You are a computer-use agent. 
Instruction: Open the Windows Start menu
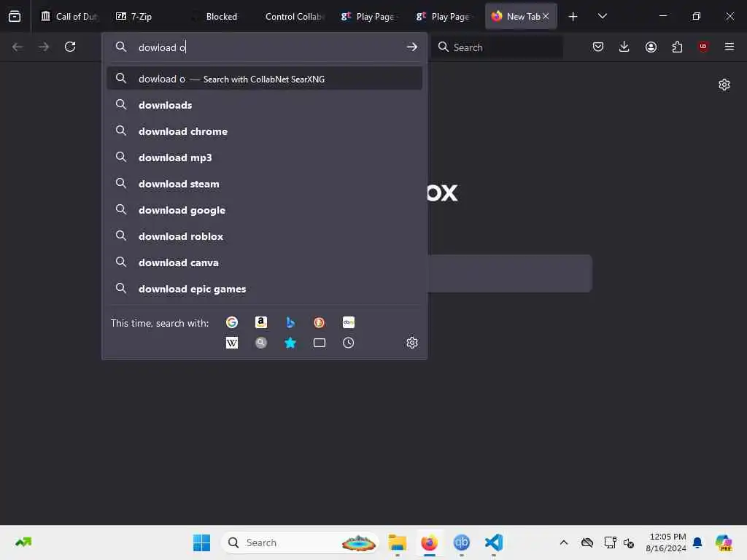(201, 542)
